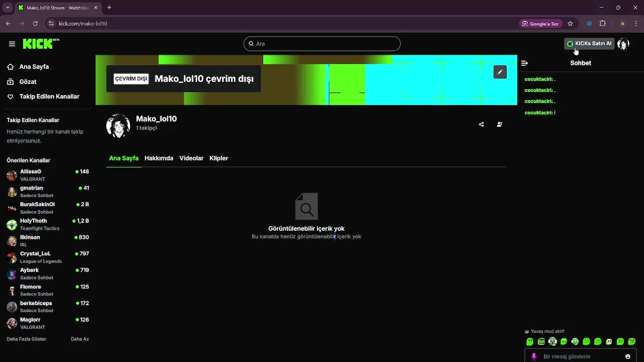The width and height of the screenshot is (644, 362).
Task: Open the hamburger sidebar menu
Action: tap(12, 44)
